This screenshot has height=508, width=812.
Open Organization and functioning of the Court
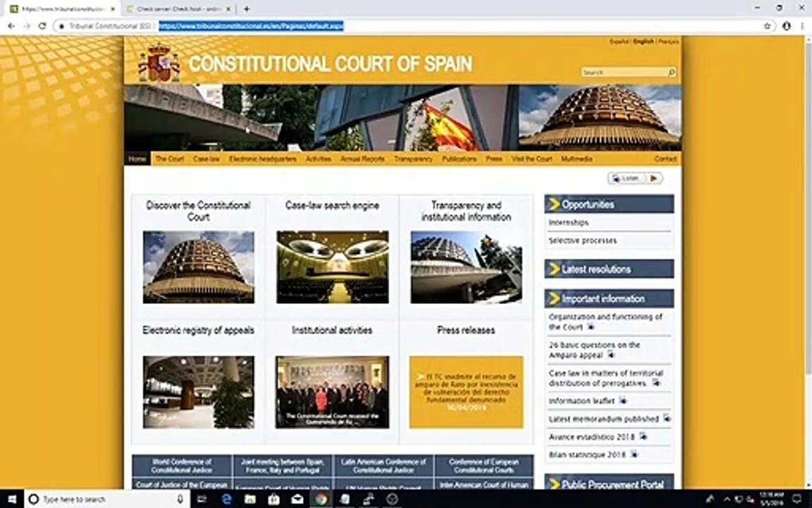point(605,322)
